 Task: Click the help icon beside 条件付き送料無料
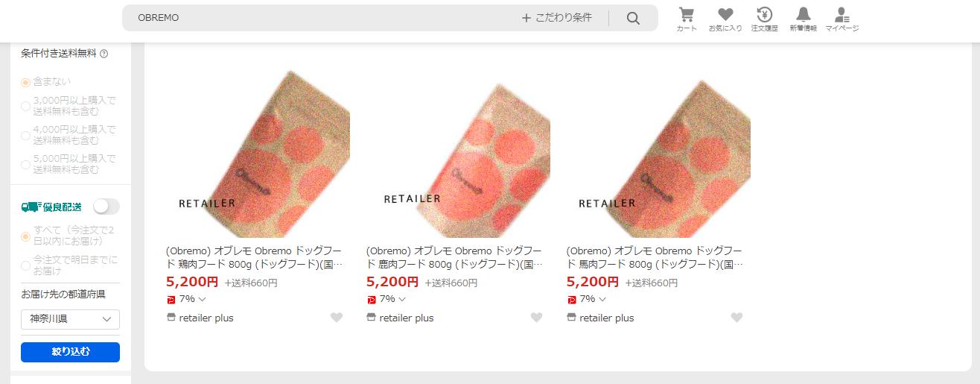(104, 54)
